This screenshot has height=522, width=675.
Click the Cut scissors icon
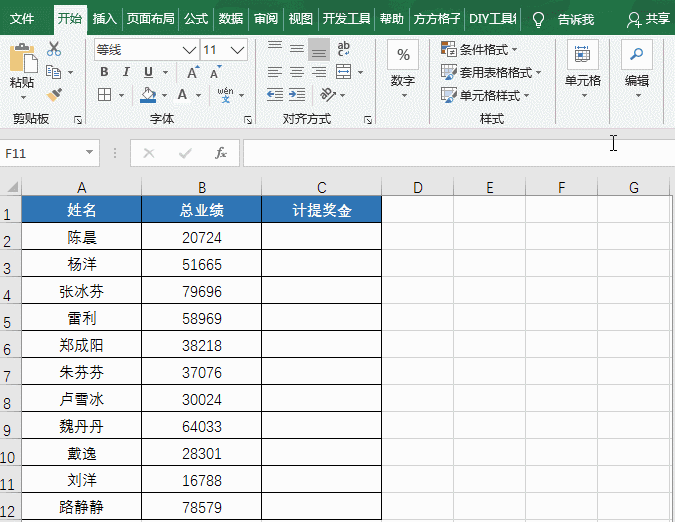[x=54, y=49]
